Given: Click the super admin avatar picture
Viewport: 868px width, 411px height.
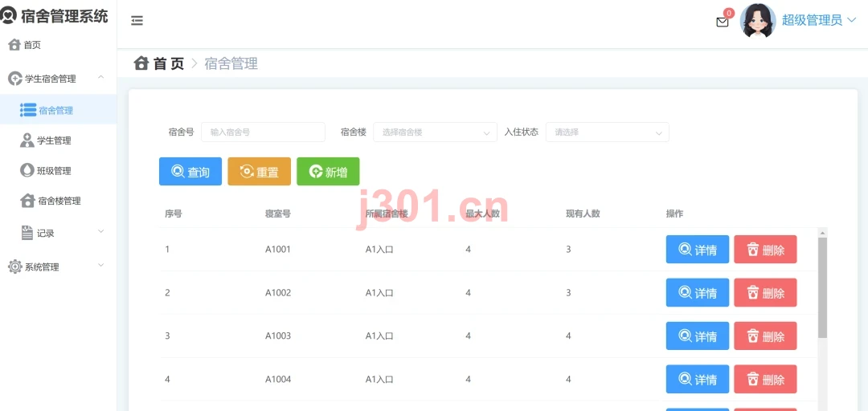Looking at the screenshot, I should tap(758, 20).
